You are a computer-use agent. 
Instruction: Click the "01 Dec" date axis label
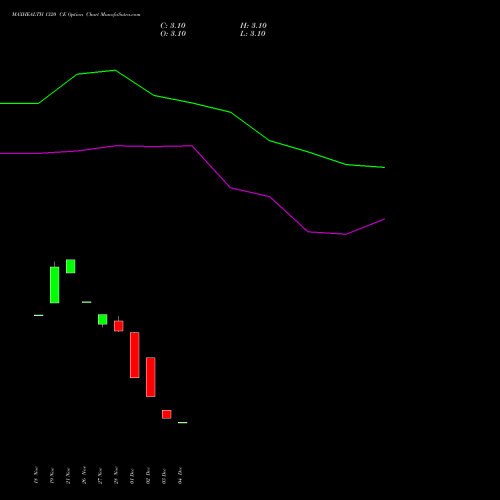pos(132,476)
